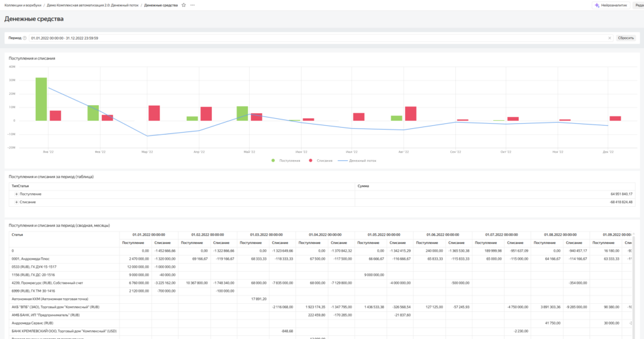The height and width of the screenshot is (339, 644).
Task: Click the ТипСтатьи column header
Action: (x=20, y=186)
